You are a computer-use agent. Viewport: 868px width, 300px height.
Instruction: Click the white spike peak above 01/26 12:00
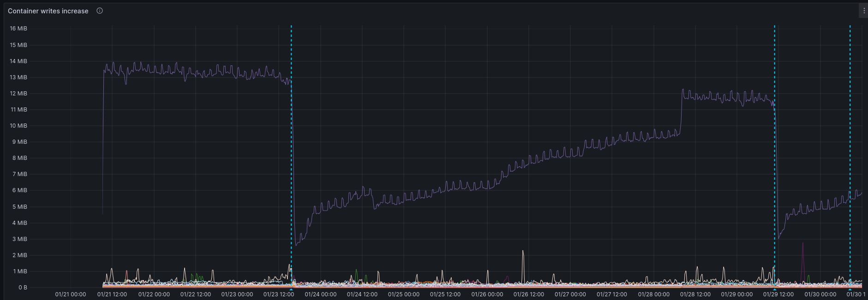(x=523, y=251)
